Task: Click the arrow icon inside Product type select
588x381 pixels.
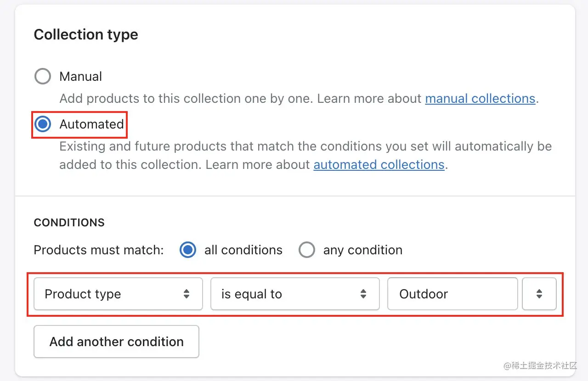Action: 187,294
